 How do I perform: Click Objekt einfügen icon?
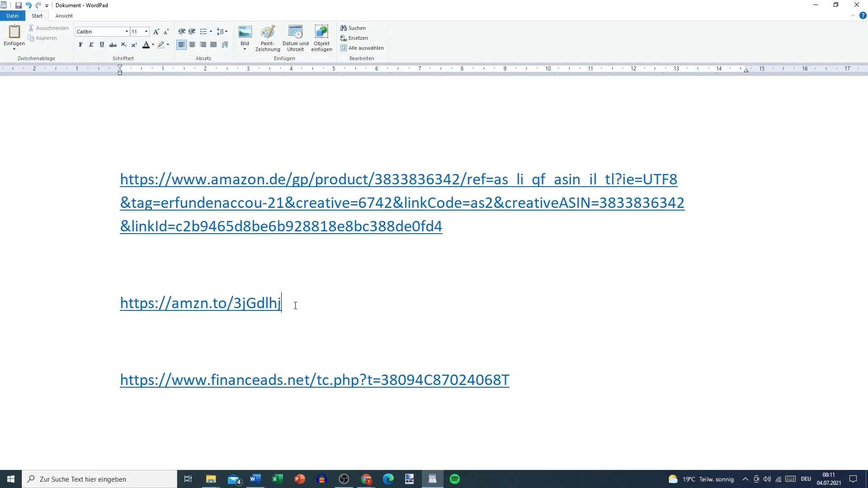click(321, 32)
